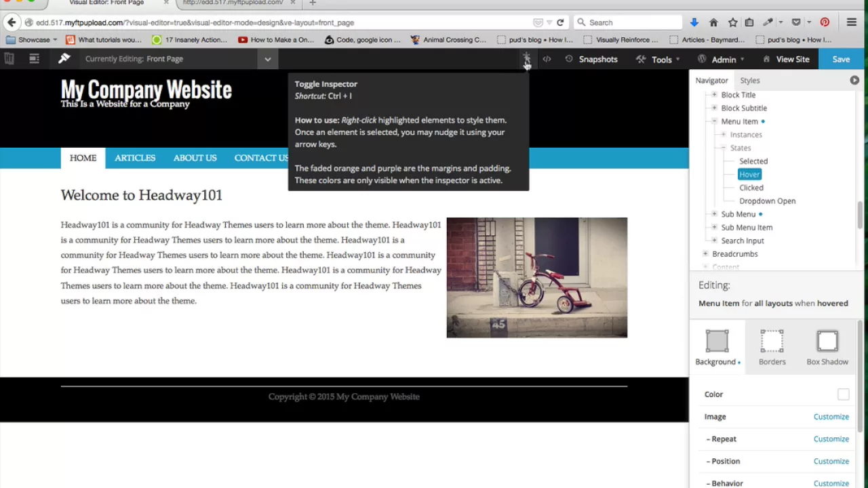Open the 'Code, google icon' bookmark

[x=363, y=39]
